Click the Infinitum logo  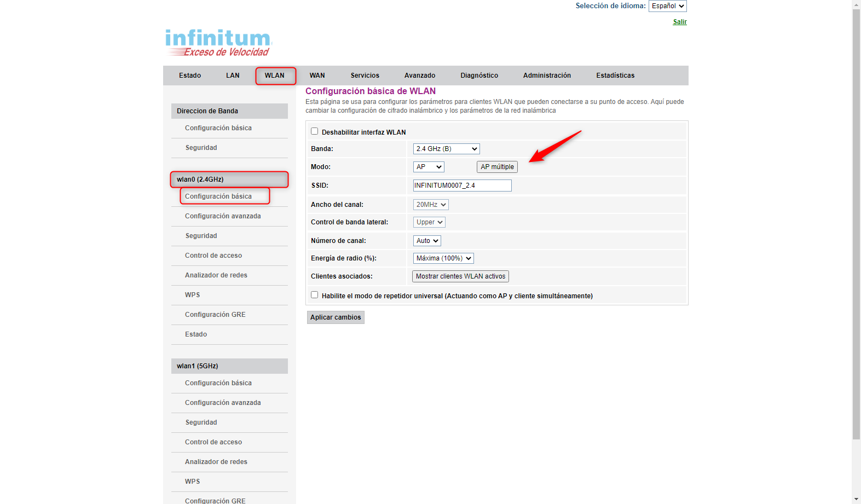(218, 43)
